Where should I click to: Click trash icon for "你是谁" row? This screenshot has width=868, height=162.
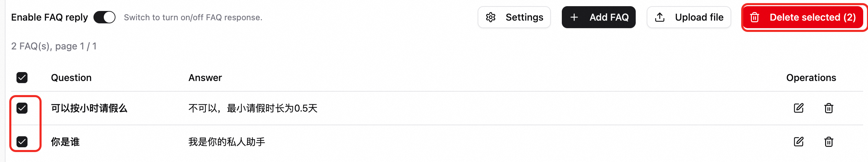828,141
